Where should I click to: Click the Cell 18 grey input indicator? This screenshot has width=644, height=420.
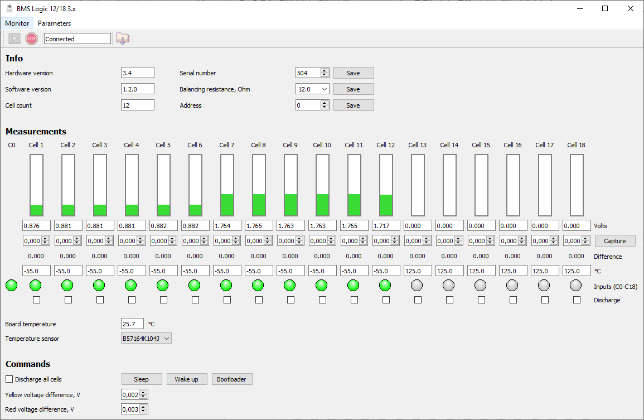click(576, 285)
